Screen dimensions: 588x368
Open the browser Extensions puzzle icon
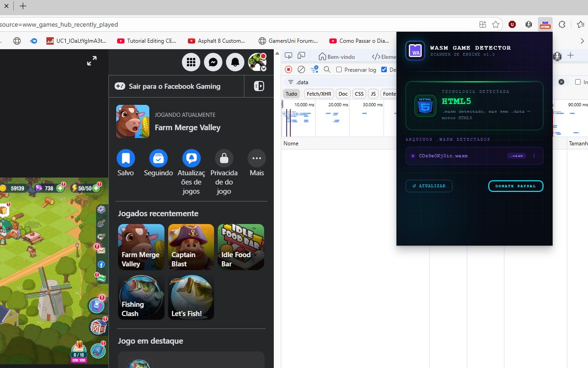(x=562, y=24)
